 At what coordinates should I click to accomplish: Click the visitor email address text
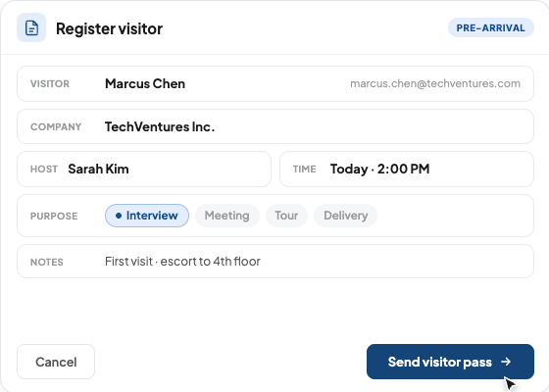pos(435,83)
